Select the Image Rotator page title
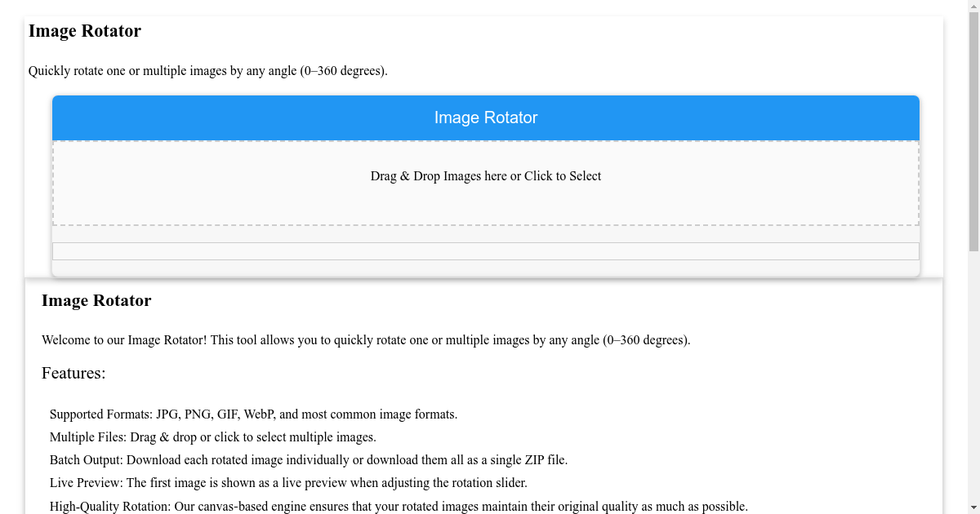 click(x=84, y=31)
